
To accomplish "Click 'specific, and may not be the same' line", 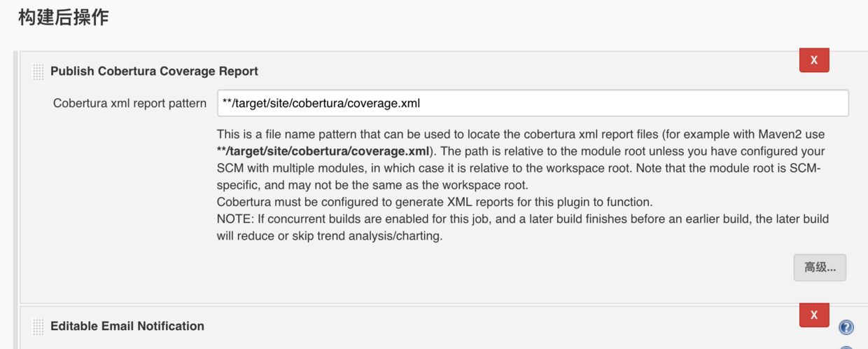I will coord(371,186).
